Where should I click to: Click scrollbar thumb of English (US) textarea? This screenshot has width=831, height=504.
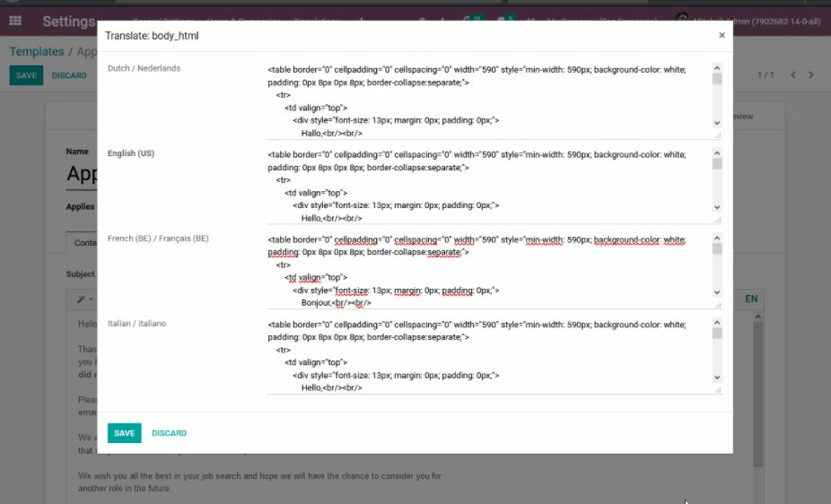[x=717, y=164]
